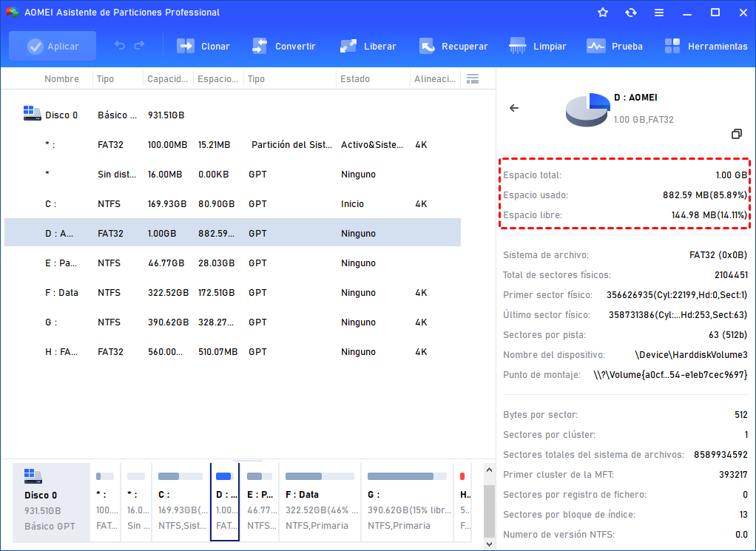Open the column settings list icon
The width and height of the screenshot is (756, 551).
(x=473, y=79)
